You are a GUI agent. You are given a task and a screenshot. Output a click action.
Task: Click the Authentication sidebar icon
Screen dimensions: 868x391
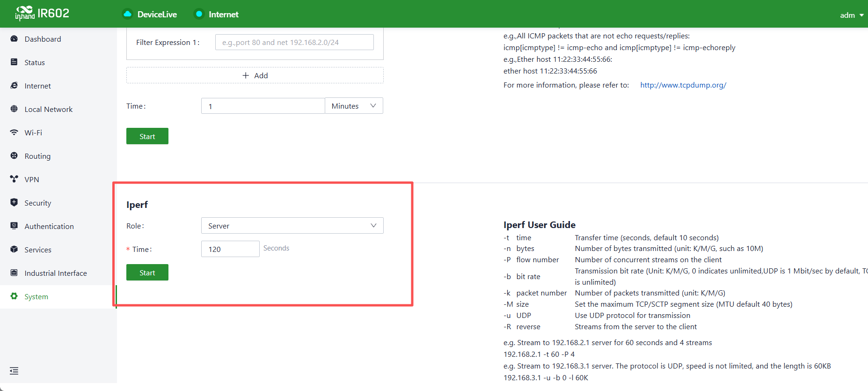[x=14, y=226]
